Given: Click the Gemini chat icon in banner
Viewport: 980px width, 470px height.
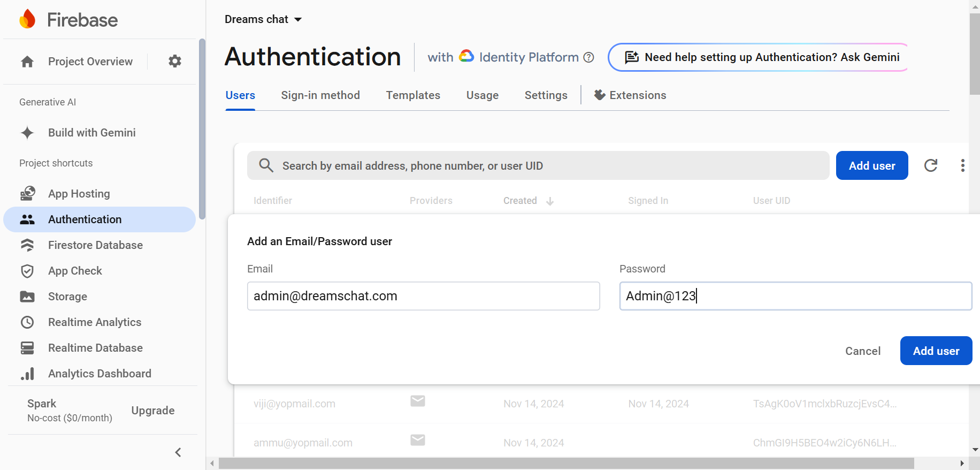Looking at the screenshot, I should [632, 57].
